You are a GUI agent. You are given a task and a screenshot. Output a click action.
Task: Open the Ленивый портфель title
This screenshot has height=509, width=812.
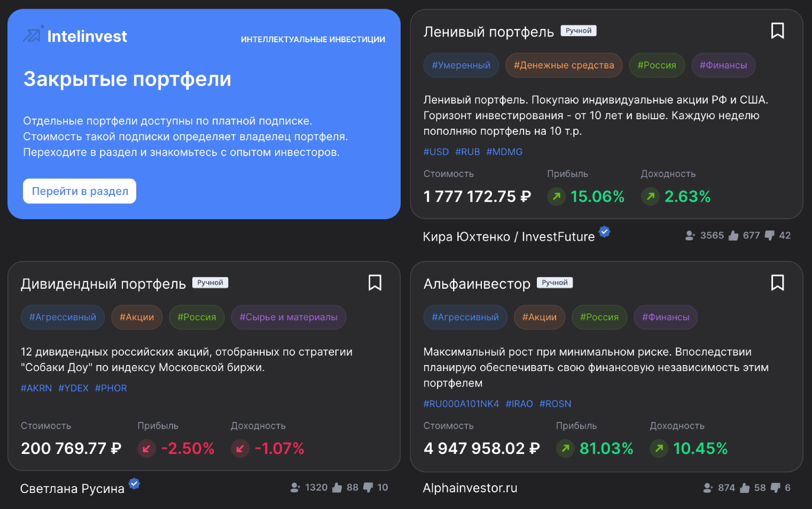point(488,32)
